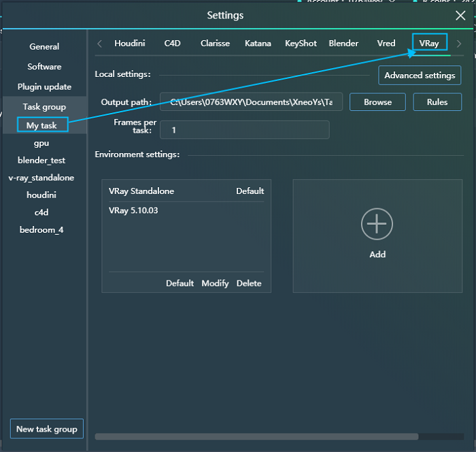
Task: Open the KeyShot tab
Action: [301, 43]
